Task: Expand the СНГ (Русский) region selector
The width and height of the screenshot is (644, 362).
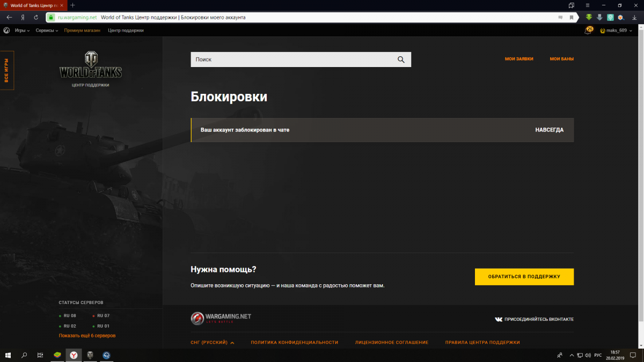Action: coord(213,342)
